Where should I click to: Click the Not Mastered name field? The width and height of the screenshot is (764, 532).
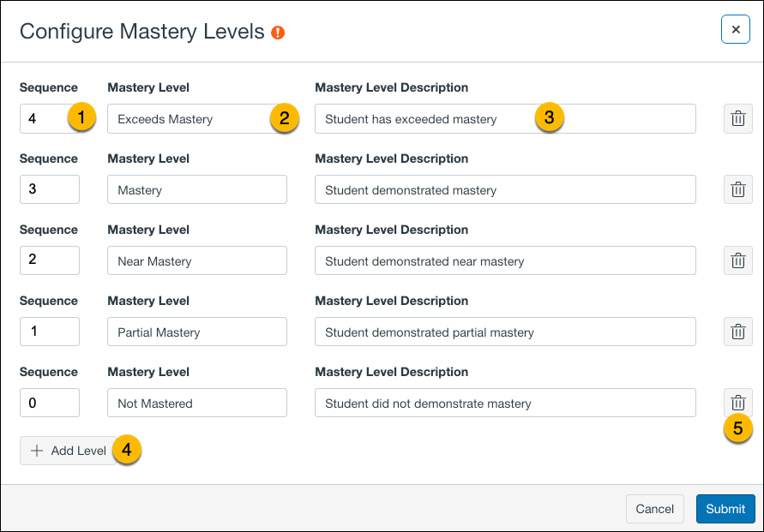[196, 403]
